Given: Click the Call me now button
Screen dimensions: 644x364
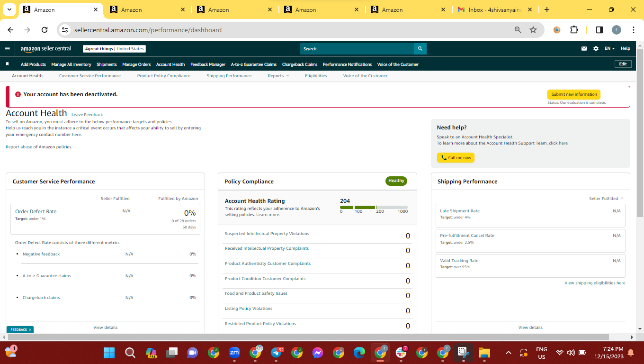Looking at the screenshot, I should [x=456, y=158].
